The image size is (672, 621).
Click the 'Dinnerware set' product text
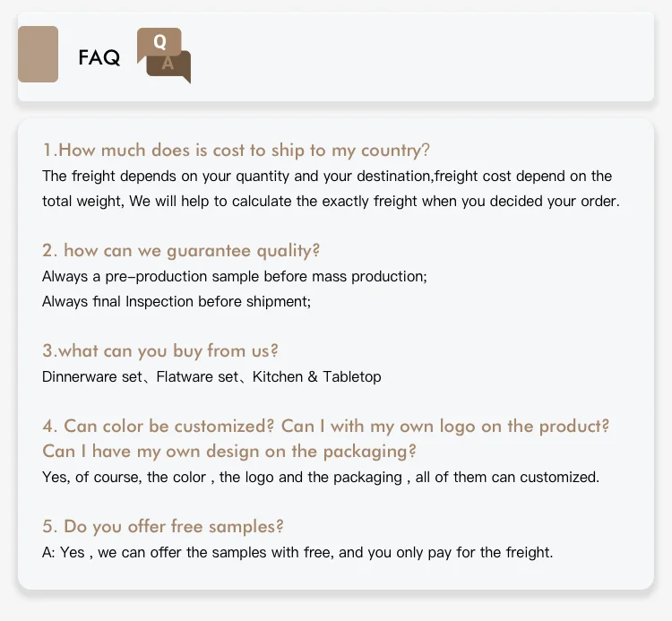tap(92, 377)
